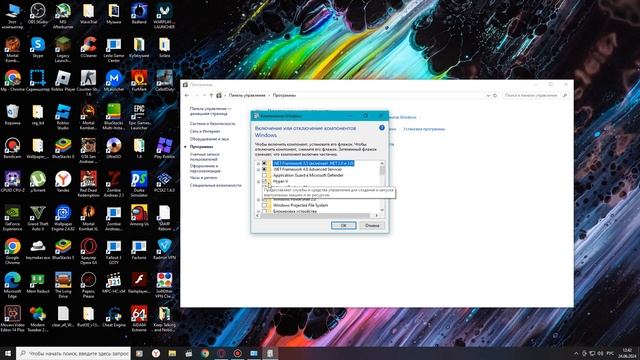Open Часы и регион in the sidebar
This screenshot has width=640, height=360.
(x=203, y=178)
